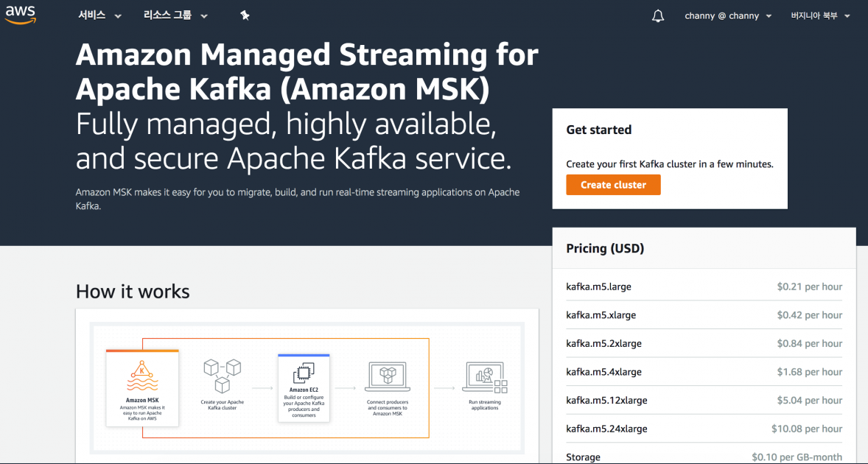Open the 서비스 menu
868x464 pixels.
coord(94,15)
